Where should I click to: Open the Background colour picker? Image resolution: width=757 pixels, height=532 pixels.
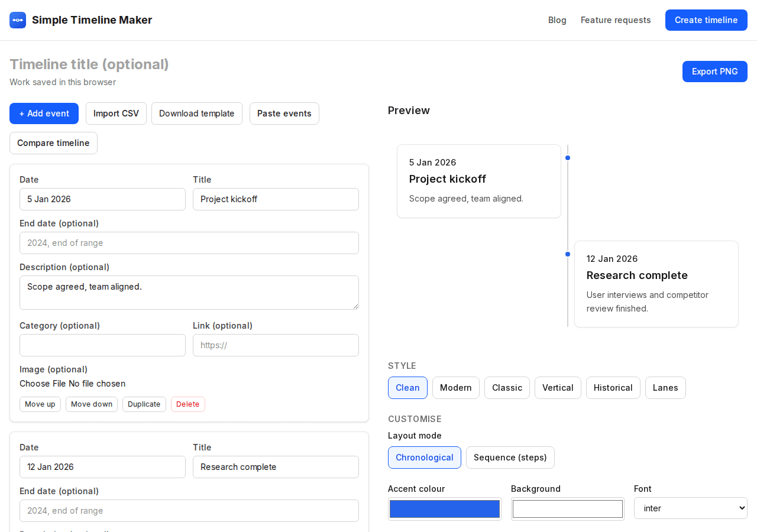[568, 509]
